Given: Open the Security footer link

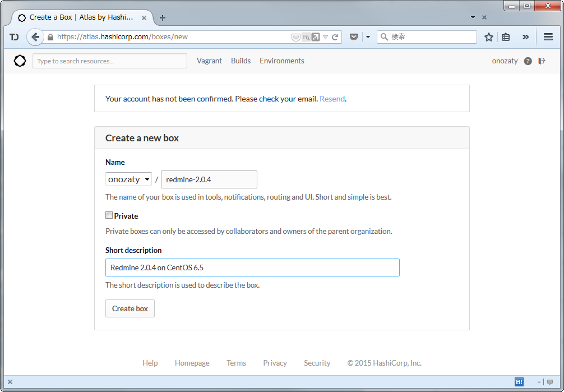Looking at the screenshot, I should pos(317,363).
